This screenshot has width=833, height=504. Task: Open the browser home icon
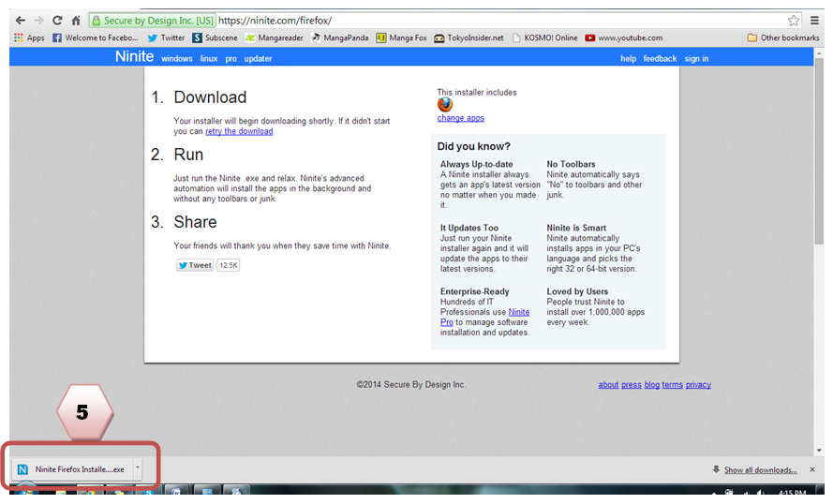pyautogui.click(x=76, y=21)
